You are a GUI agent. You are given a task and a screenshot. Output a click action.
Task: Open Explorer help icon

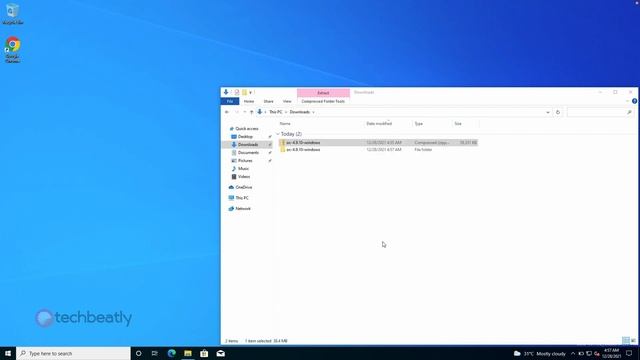point(634,101)
